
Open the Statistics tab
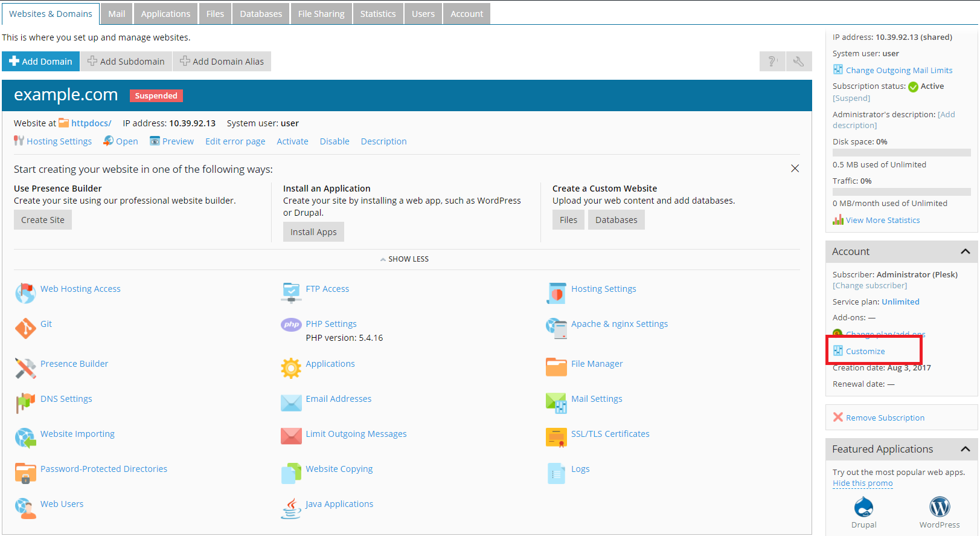pyautogui.click(x=378, y=14)
